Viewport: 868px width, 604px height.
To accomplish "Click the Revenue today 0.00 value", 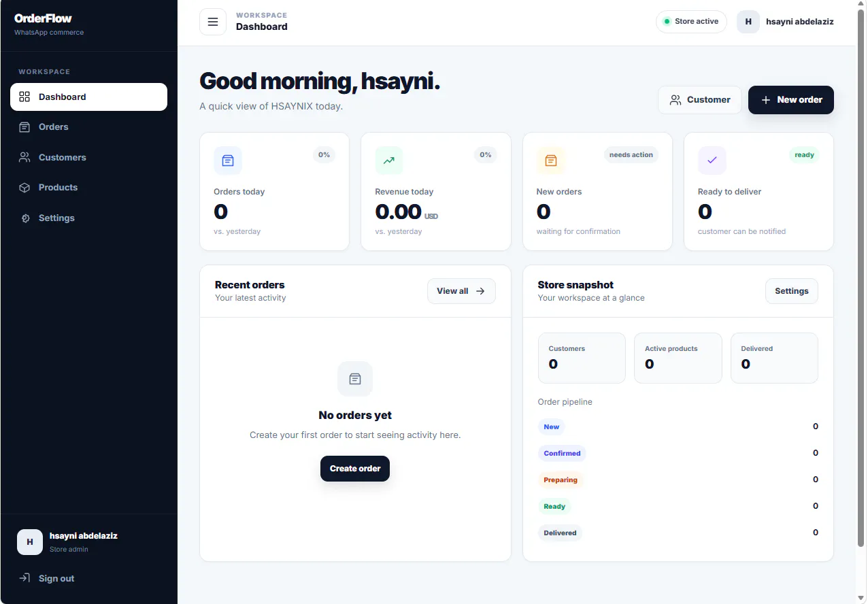I will click(x=399, y=212).
